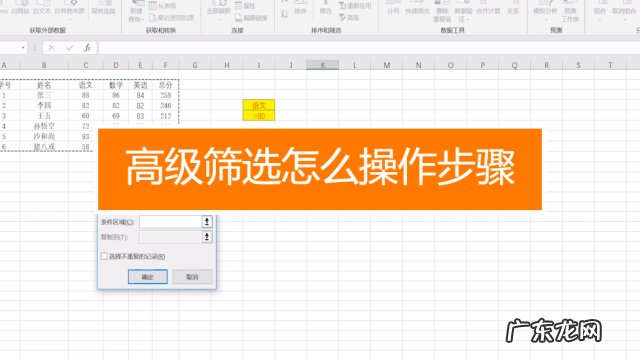Click 属性 (Properties) in the 连接 group
This screenshot has height=360, width=640.
245,6
